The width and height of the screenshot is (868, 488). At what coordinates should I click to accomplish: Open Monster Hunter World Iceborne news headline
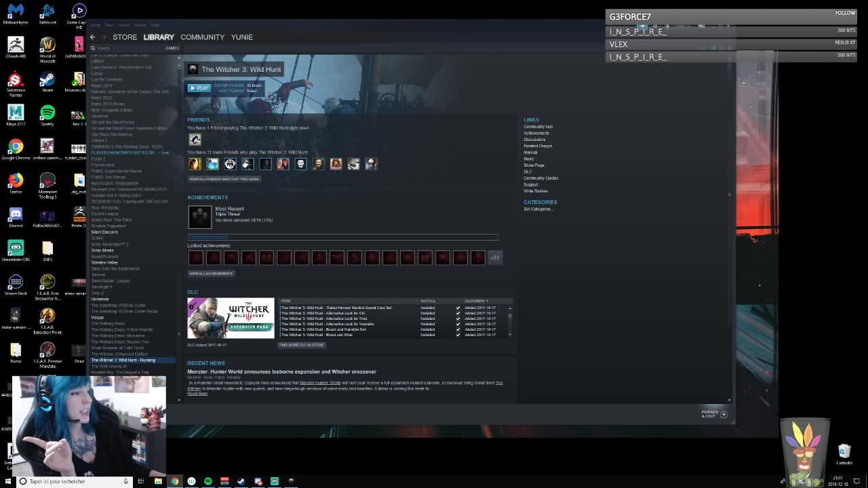(x=281, y=371)
